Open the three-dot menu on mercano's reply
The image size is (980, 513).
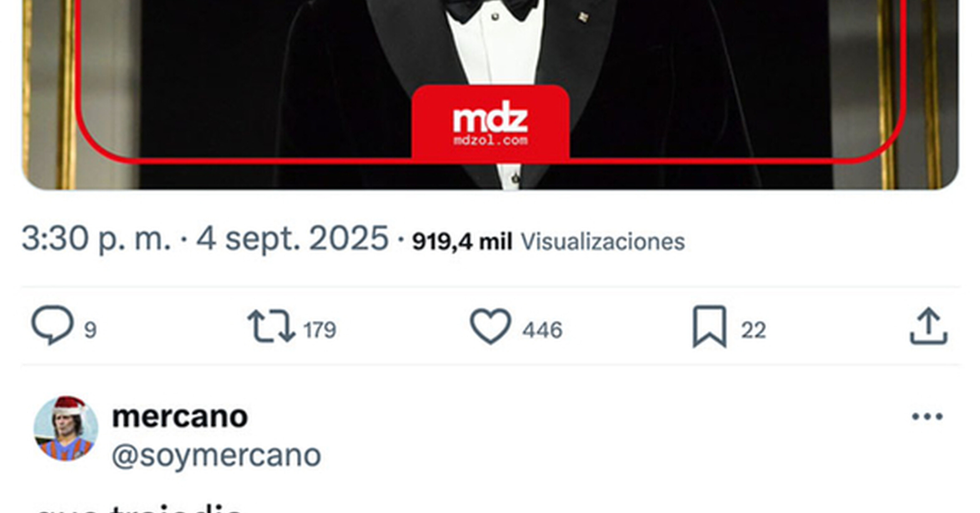point(927,416)
